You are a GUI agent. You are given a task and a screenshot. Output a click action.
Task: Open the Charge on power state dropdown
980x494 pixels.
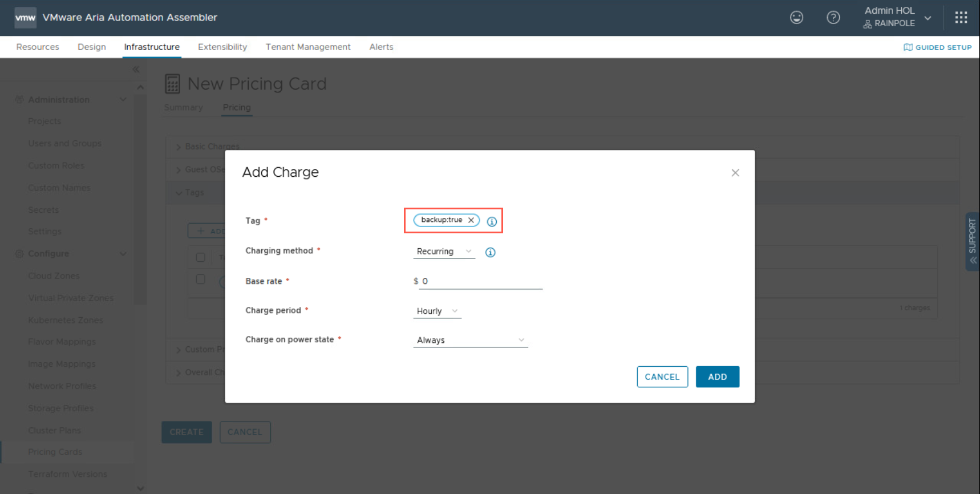tap(470, 340)
